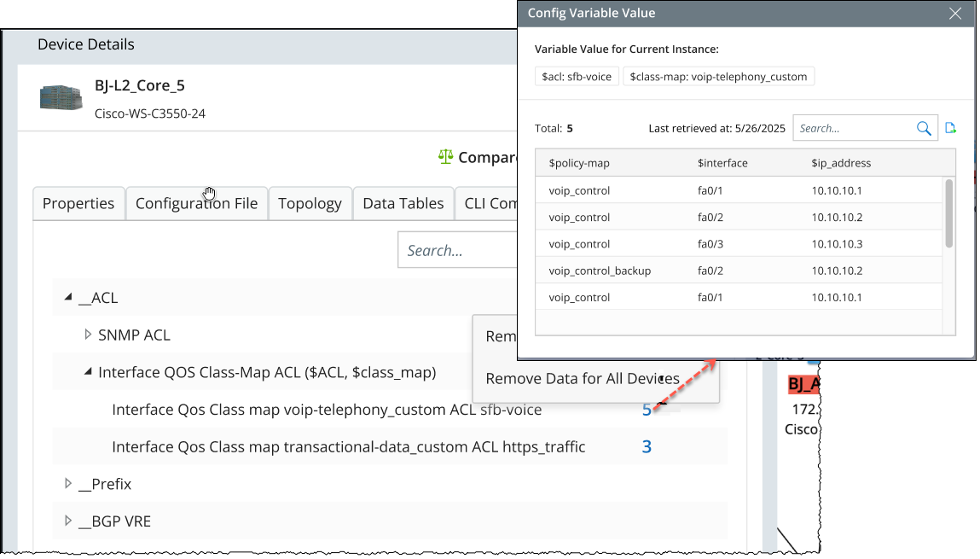Switch to the Data Tables tab
Screen dimensions: 980x559
[x=403, y=203]
